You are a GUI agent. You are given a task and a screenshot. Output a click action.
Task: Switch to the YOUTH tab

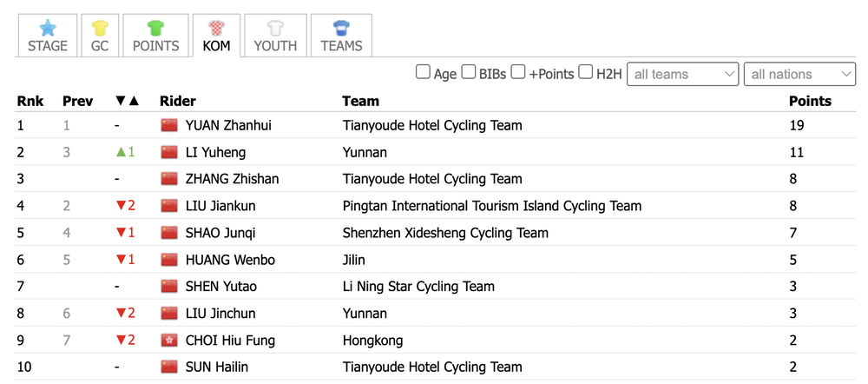[275, 36]
